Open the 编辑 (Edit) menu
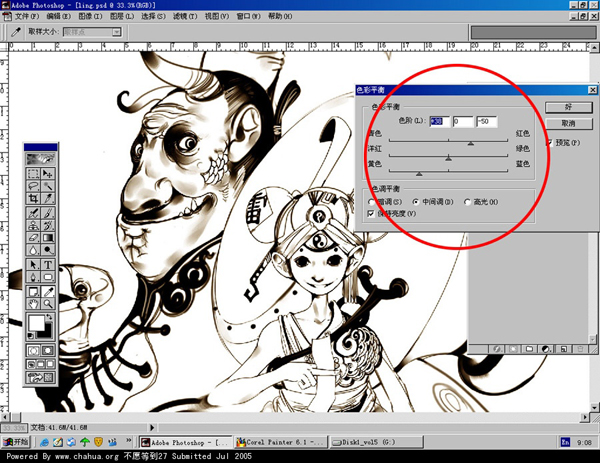600x463 pixels. coord(59,16)
